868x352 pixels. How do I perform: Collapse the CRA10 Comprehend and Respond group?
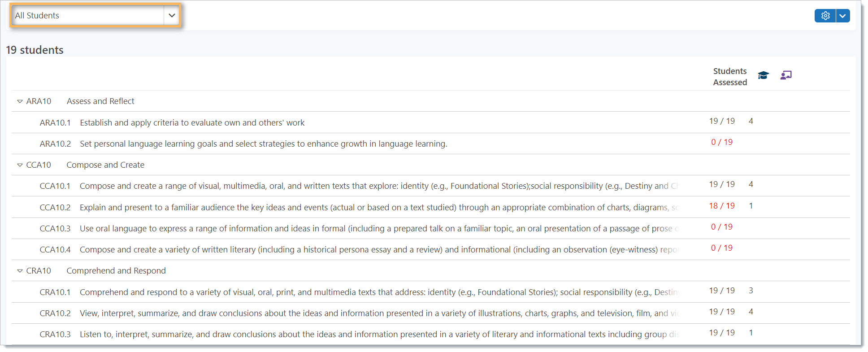(20, 271)
